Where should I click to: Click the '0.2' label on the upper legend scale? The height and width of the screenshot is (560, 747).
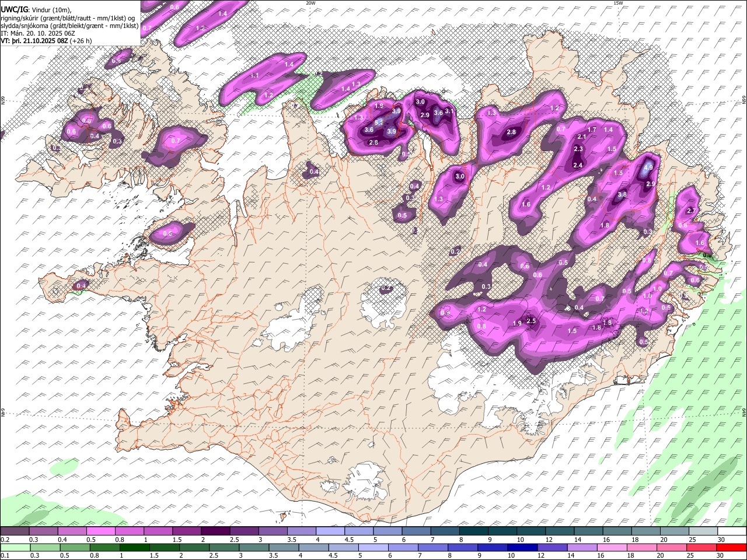pyautogui.click(x=5, y=540)
